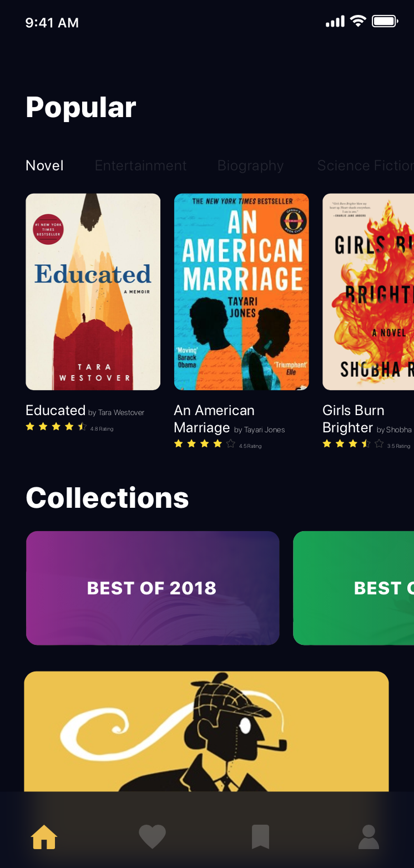Open the Girls Burn Brighter cover

pyautogui.click(x=368, y=292)
